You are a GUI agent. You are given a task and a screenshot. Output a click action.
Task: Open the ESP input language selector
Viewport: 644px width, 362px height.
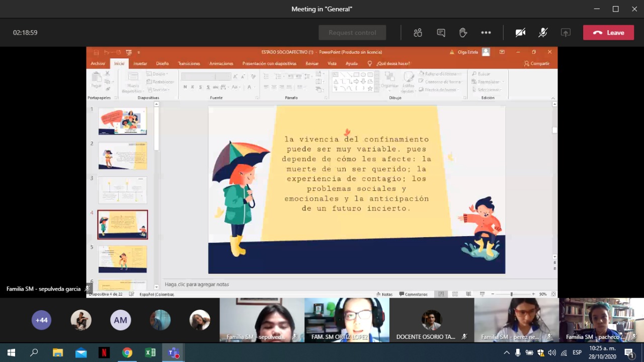pos(577,352)
